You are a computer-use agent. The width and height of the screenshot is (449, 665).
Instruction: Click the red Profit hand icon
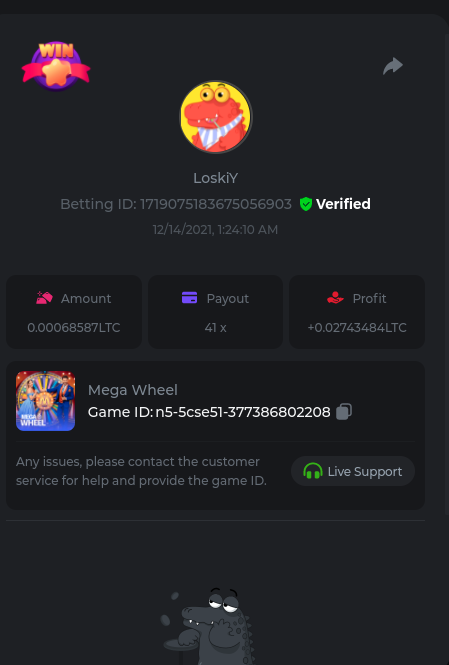[335, 298]
